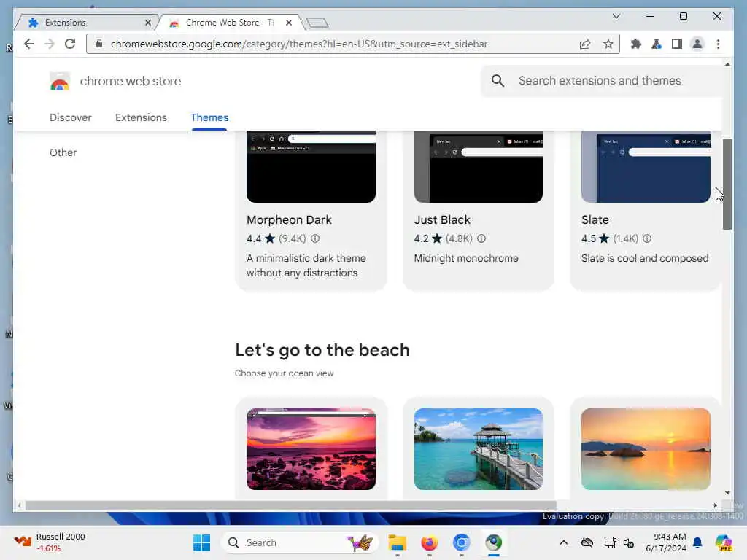747x560 pixels.
Task: Open the pink sunset beach theme thumbnail
Action: pos(311,448)
